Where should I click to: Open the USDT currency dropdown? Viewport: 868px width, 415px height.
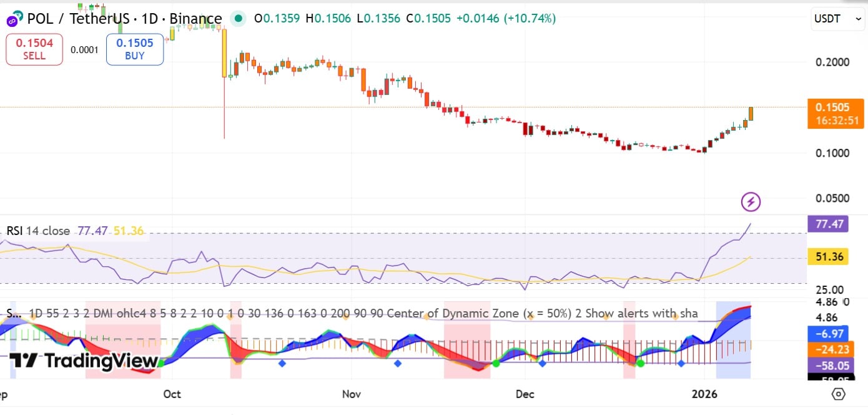click(x=837, y=19)
